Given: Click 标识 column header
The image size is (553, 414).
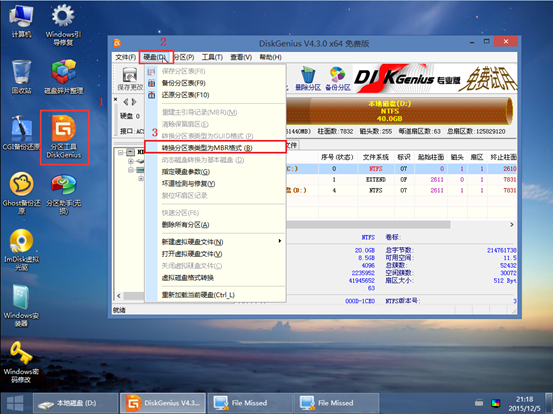Looking at the screenshot, I should click(404, 157).
